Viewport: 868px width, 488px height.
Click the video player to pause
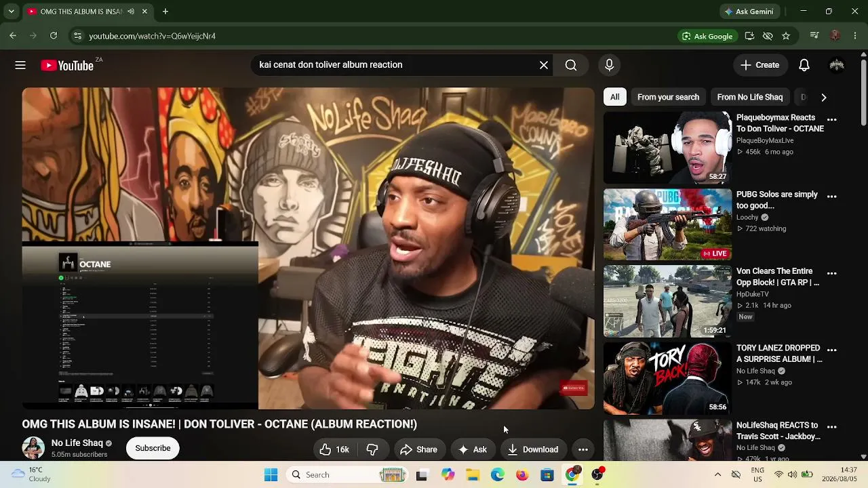click(x=308, y=248)
